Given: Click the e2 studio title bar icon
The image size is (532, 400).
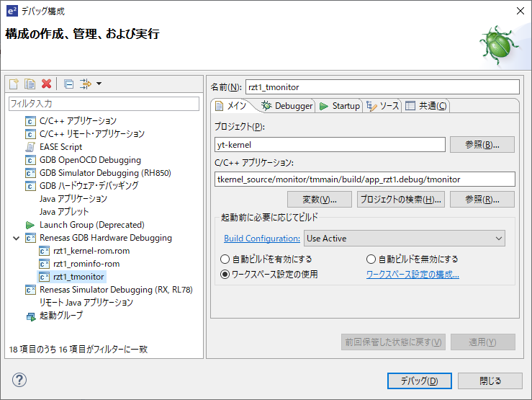Looking at the screenshot, I should coord(12,11).
